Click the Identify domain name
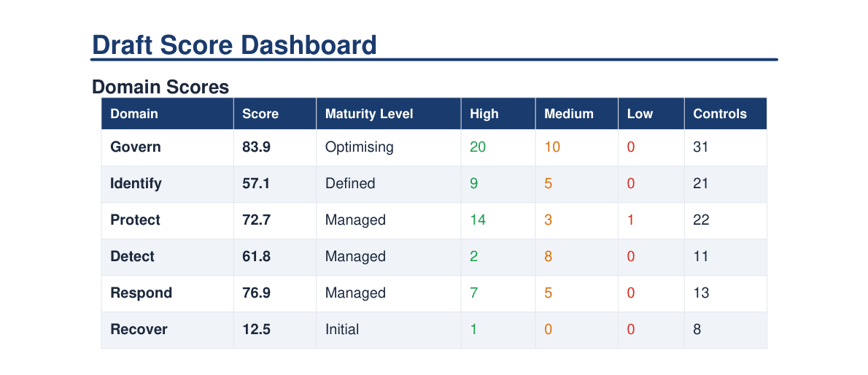Screen dimensions: 868x375 136,183
